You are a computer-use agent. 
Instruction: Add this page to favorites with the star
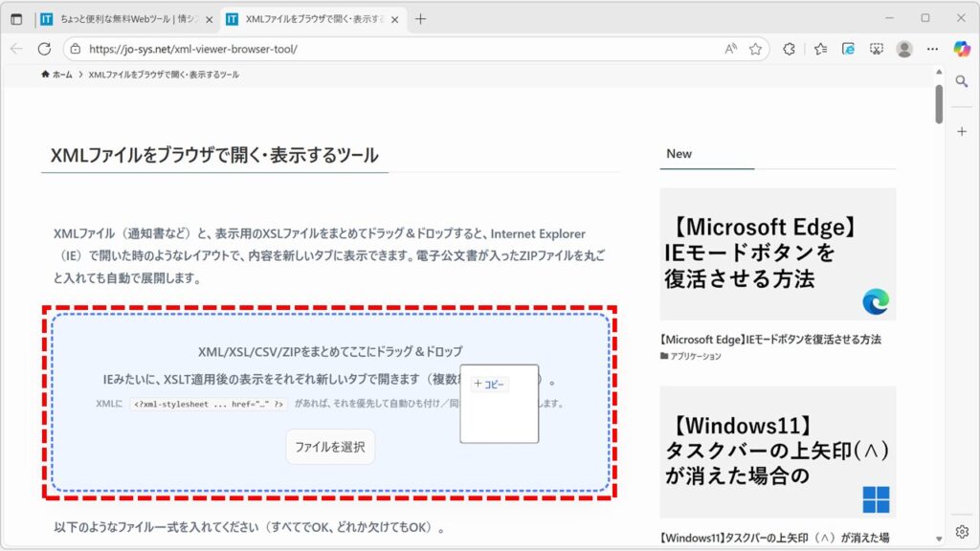756,49
